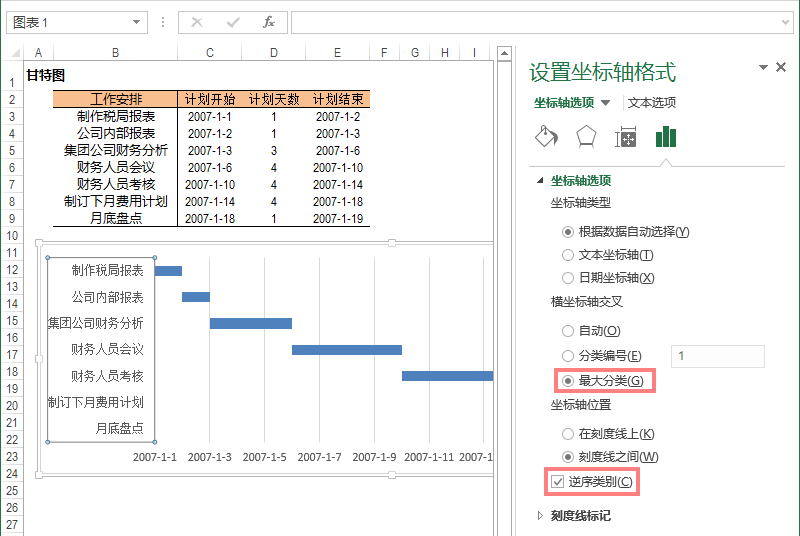The image size is (800, 536).
Task: Click the 计划开始 header cell
Action: [210, 99]
